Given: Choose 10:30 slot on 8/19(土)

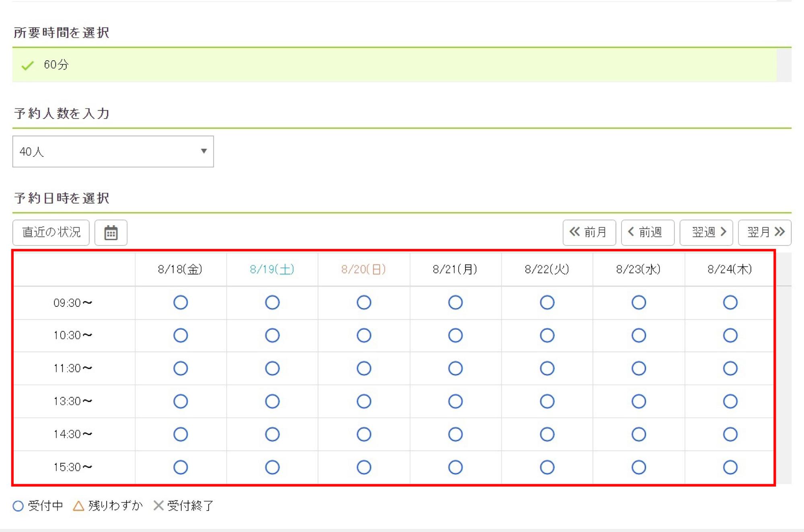Looking at the screenshot, I should coord(272,335).
